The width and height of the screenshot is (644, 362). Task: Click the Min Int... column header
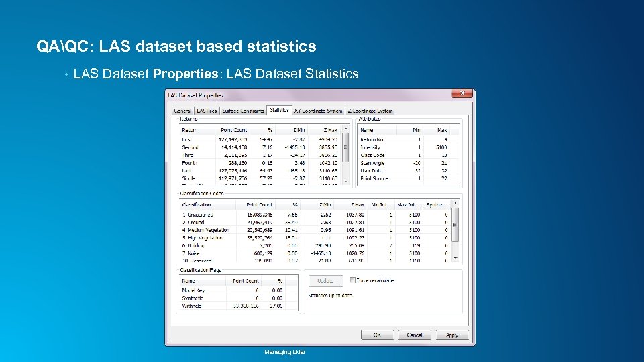coord(381,205)
